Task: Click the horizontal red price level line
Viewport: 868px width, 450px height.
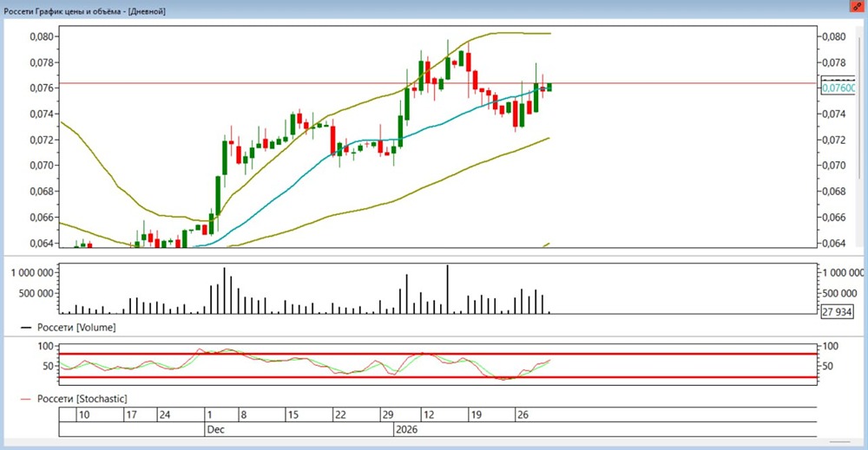Action: coord(437,83)
